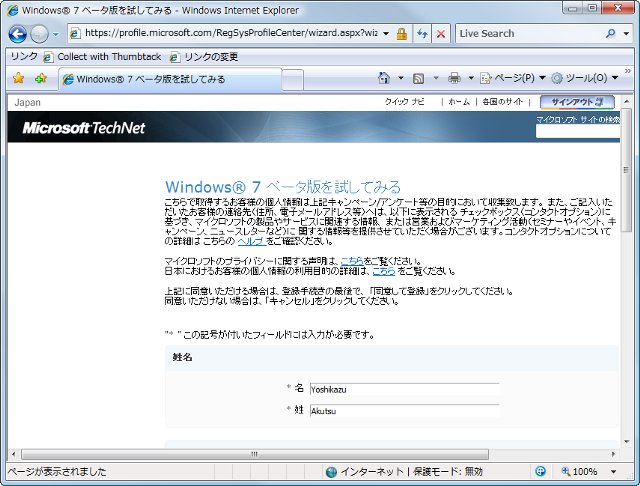Image resolution: width=640 pixels, height=486 pixels.
Task: Open the Favorites Center star icon
Action: (x=18, y=78)
